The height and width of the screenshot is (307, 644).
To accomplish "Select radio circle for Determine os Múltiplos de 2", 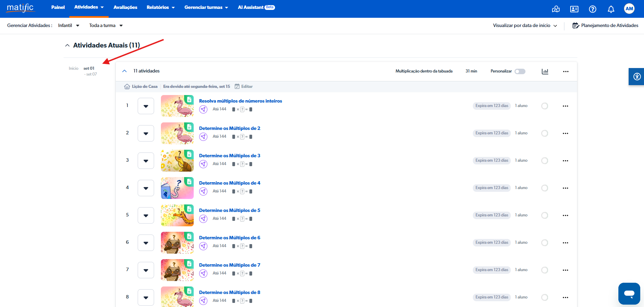I will [545, 133].
